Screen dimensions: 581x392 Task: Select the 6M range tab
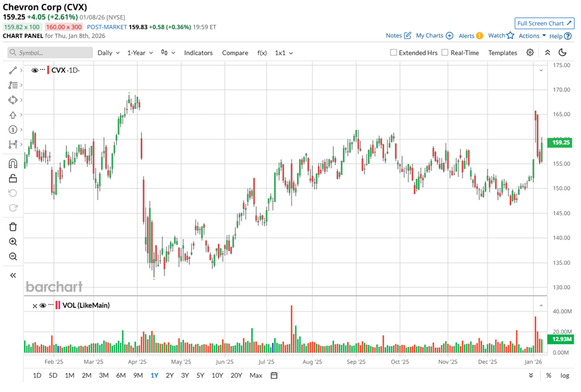click(x=121, y=375)
